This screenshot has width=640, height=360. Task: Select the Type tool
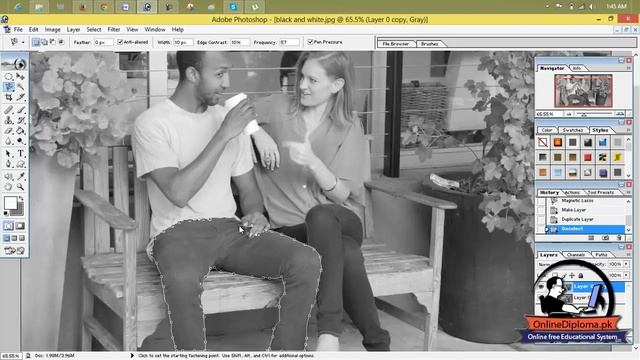click(x=20, y=153)
